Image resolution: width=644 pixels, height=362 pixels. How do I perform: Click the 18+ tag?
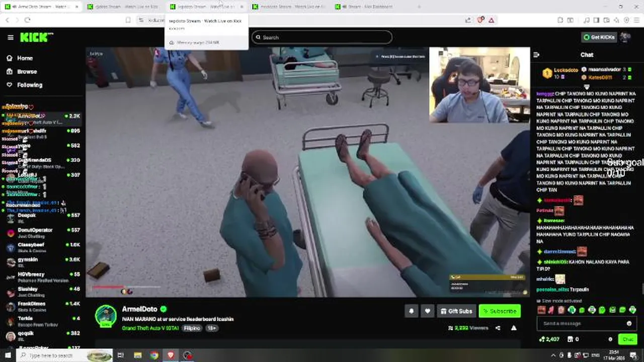point(211,328)
